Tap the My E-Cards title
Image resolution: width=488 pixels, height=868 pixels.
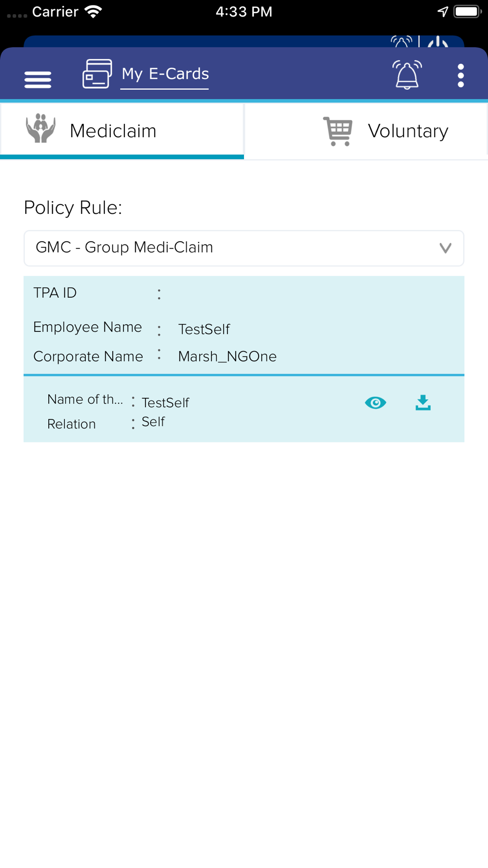(165, 74)
